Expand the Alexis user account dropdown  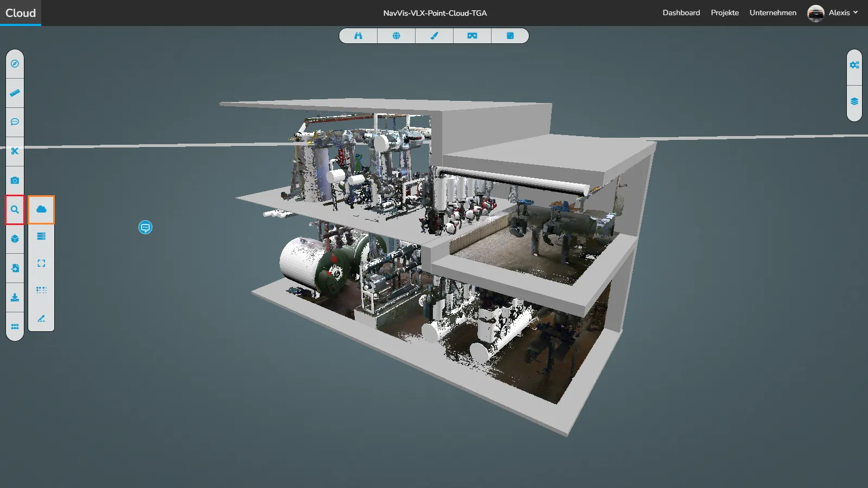[x=833, y=12]
